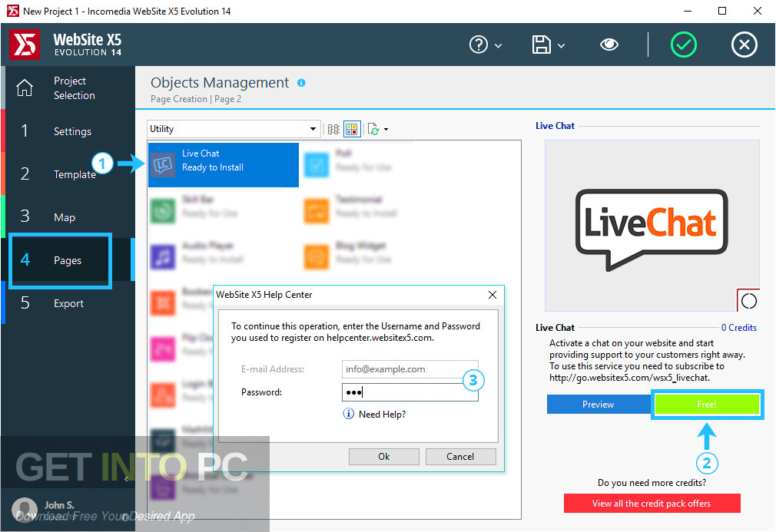Click Cancel in Help Center dialog
The image size is (776, 532).
(460, 456)
